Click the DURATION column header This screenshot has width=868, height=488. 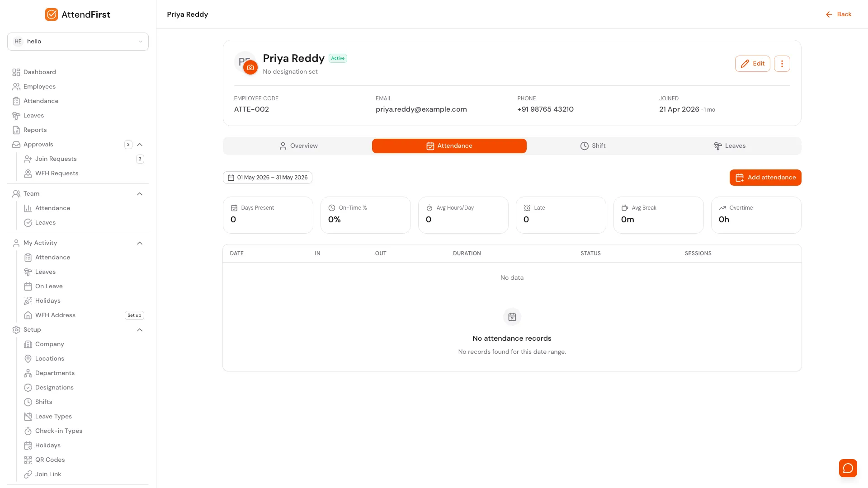coord(467,253)
